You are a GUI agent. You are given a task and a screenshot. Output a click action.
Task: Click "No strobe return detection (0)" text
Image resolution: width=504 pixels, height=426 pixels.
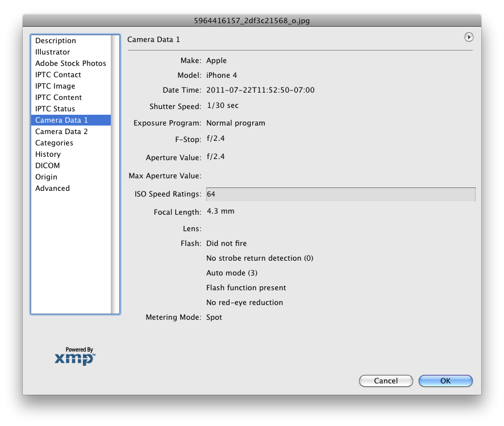tap(260, 258)
